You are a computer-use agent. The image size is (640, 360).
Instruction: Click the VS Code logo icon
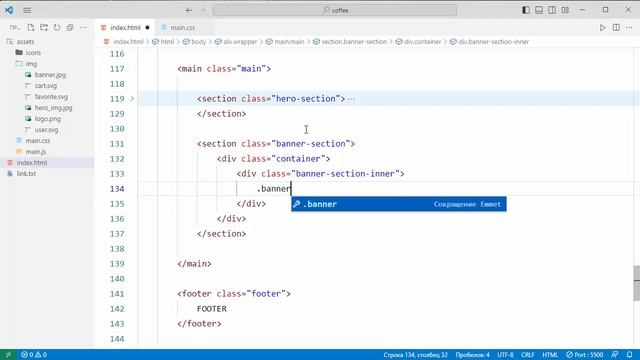(x=9, y=10)
